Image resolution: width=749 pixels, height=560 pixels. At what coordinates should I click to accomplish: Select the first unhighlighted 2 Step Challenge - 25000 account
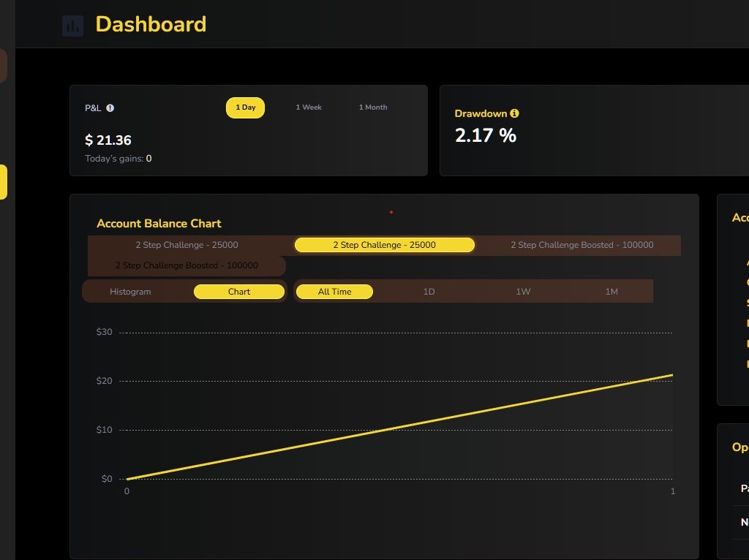187,245
